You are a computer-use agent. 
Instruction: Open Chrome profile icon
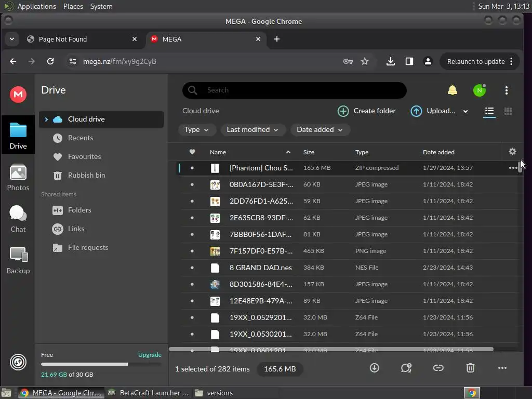tap(428, 61)
